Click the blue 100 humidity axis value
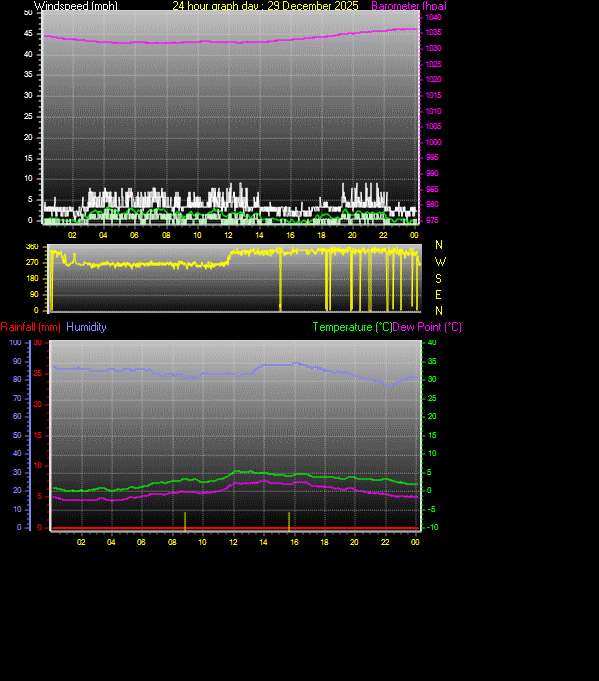 pos(16,343)
